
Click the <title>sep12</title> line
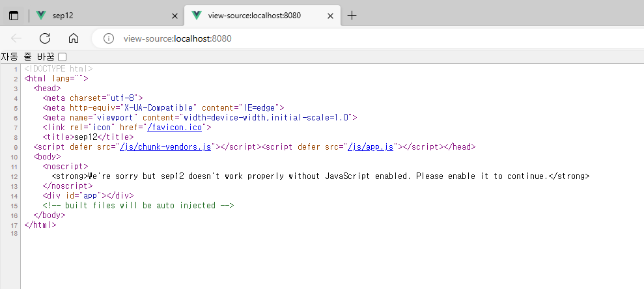point(89,137)
